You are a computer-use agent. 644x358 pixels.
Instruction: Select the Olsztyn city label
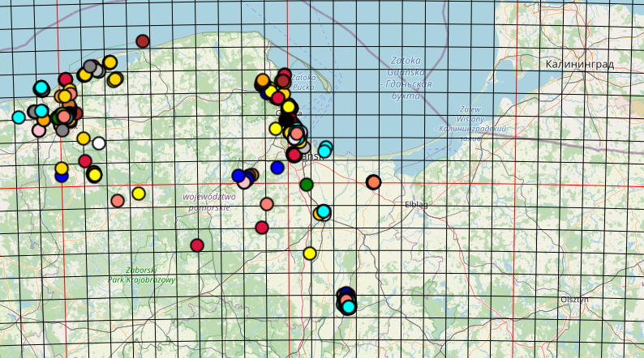point(574,299)
